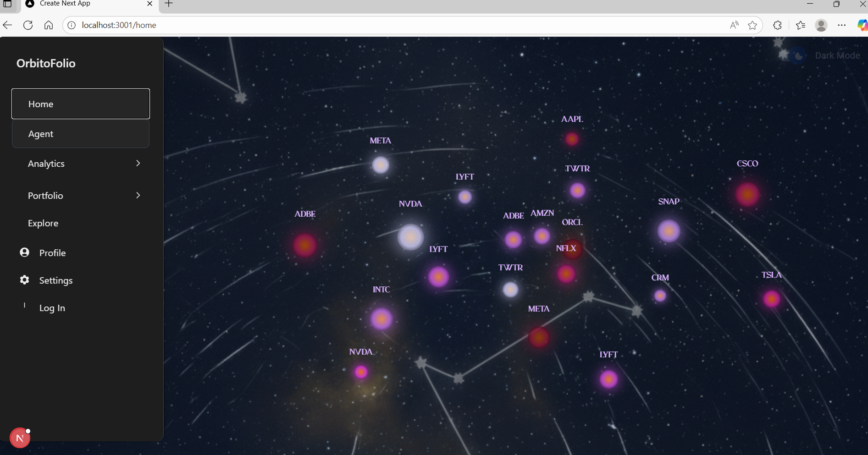Expand the Analytics submenu chevron
The height and width of the screenshot is (455, 868).
click(138, 164)
